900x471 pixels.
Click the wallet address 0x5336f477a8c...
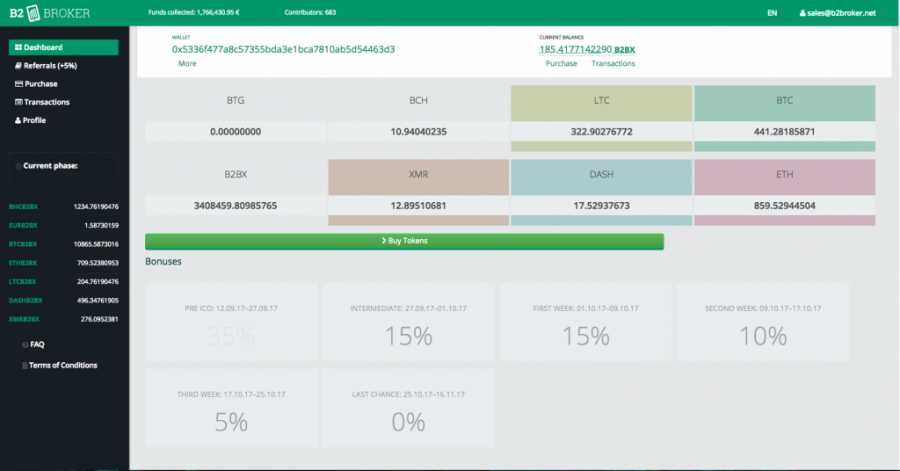[x=284, y=49]
